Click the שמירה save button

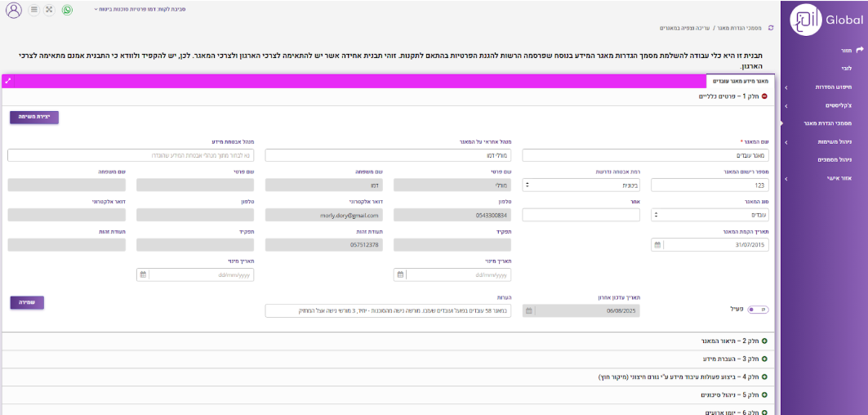pyautogui.click(x=27, y=302)
